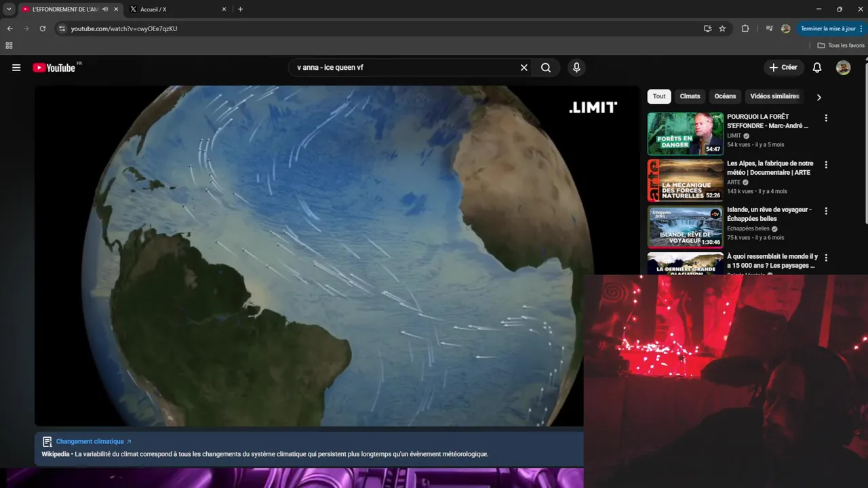This screenshot has width=868, height=488.
Task: Open the Chrome profile avatar
Action: 786,28
